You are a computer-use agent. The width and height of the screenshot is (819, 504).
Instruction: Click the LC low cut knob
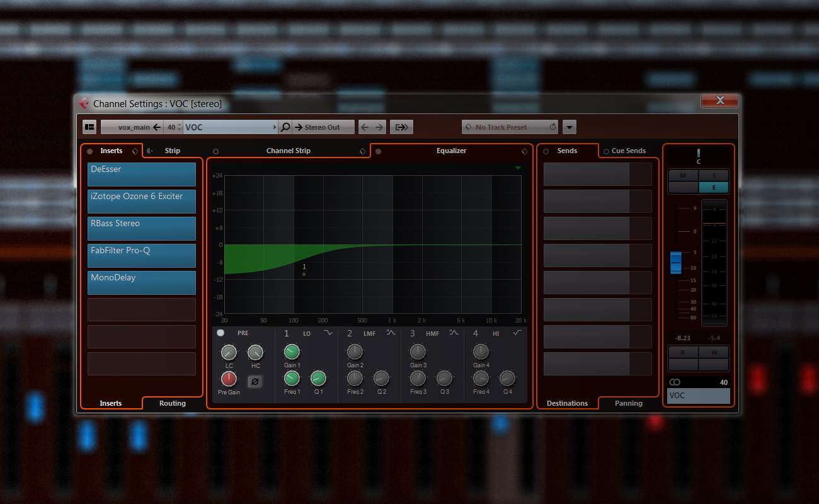(229, 353)
